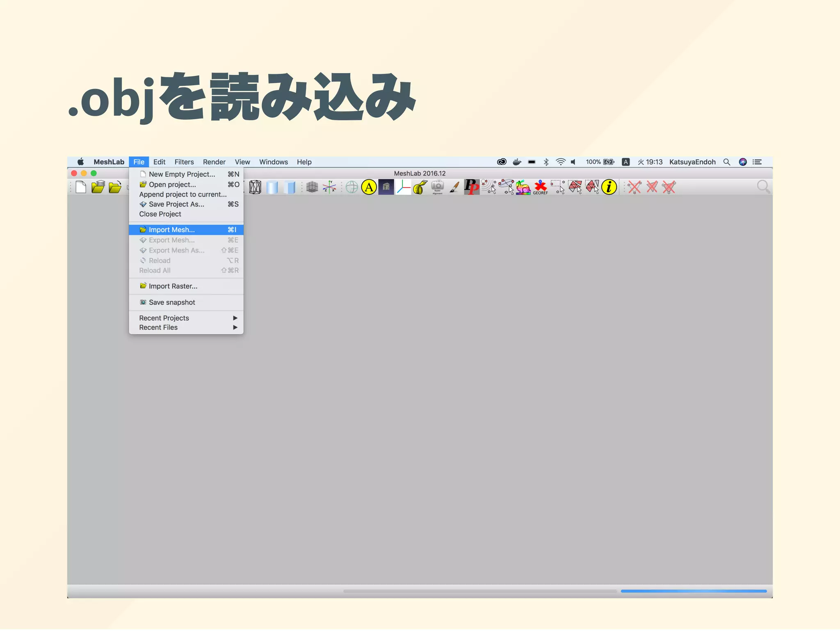Click the trackball sphere icon

352,187
